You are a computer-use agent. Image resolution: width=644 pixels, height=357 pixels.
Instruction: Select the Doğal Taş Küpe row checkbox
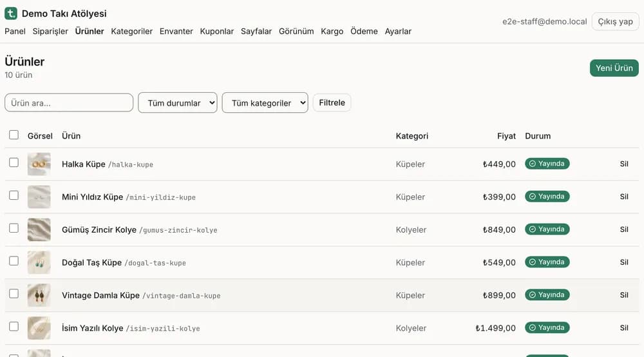pos(14,261)
